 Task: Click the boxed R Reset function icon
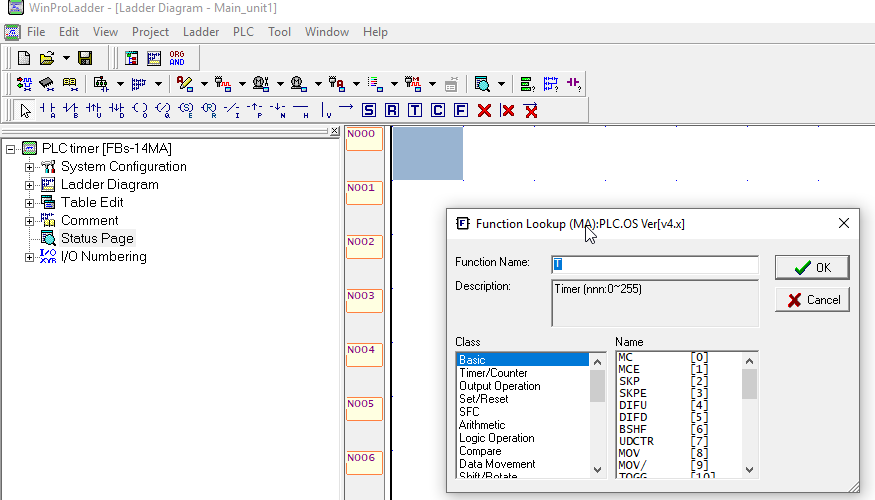pos(392,110)
